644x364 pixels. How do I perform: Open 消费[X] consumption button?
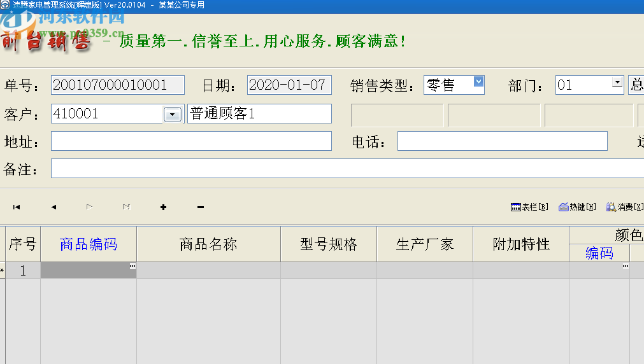[x=625, y=207]
